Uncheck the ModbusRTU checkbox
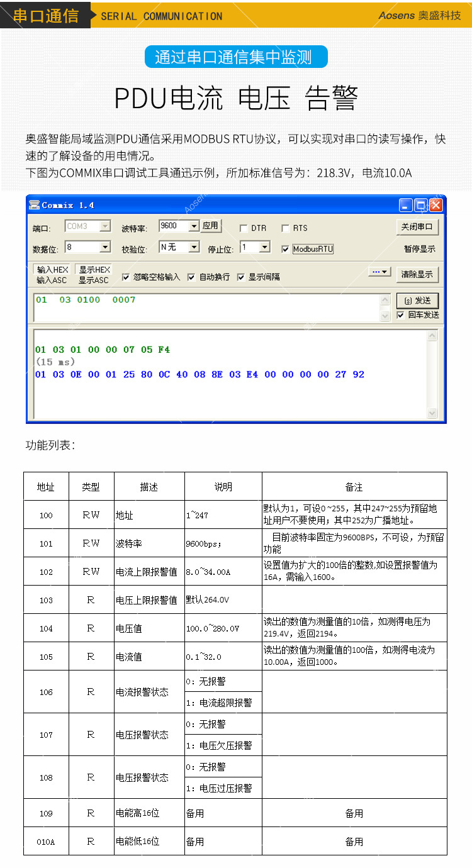Screen dimensions: 472x868 [x=285, y=249]
